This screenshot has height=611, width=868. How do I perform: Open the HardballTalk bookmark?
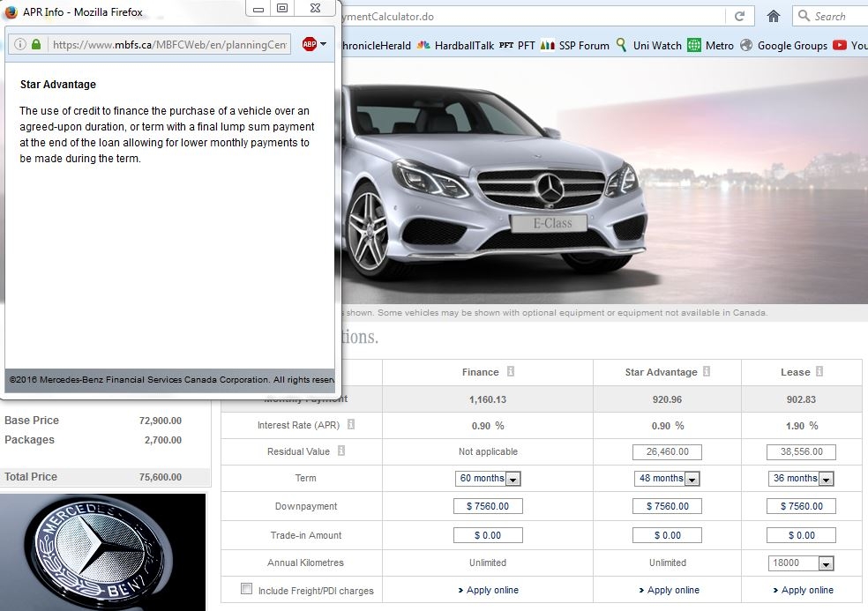click(455, 45)
